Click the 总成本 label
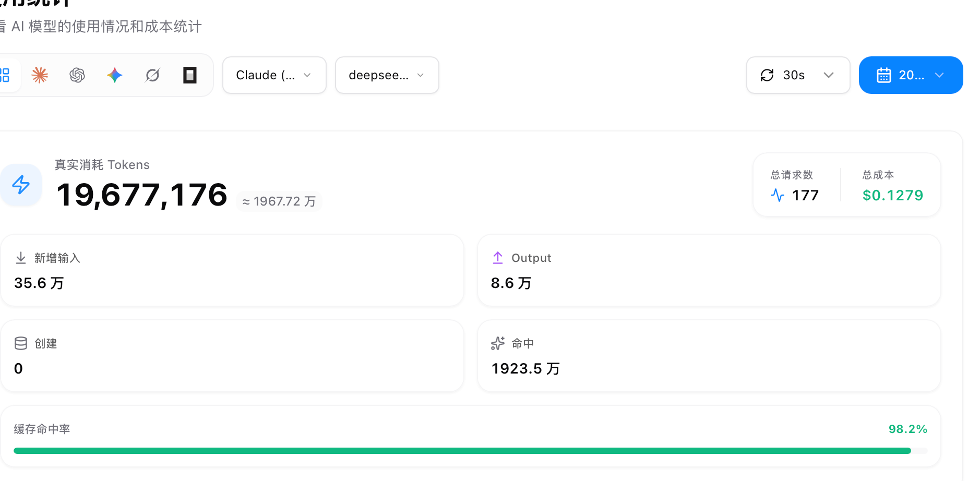980x481 pixels. [878, 175]
